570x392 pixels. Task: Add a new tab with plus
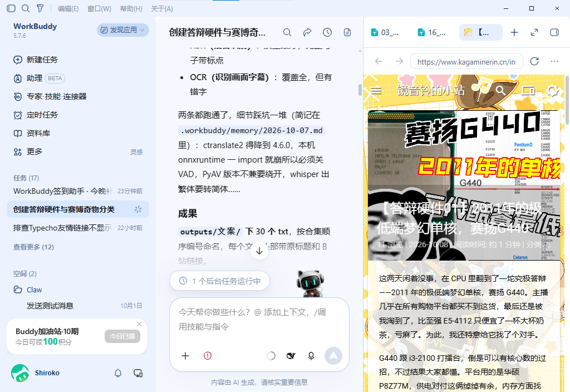pyautogui.click(x=514, y=32)
